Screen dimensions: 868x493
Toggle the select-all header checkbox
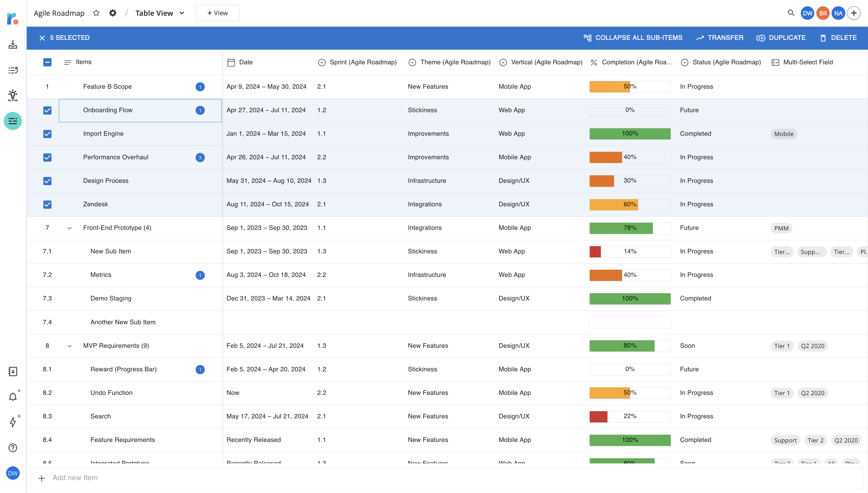(47, 62)
